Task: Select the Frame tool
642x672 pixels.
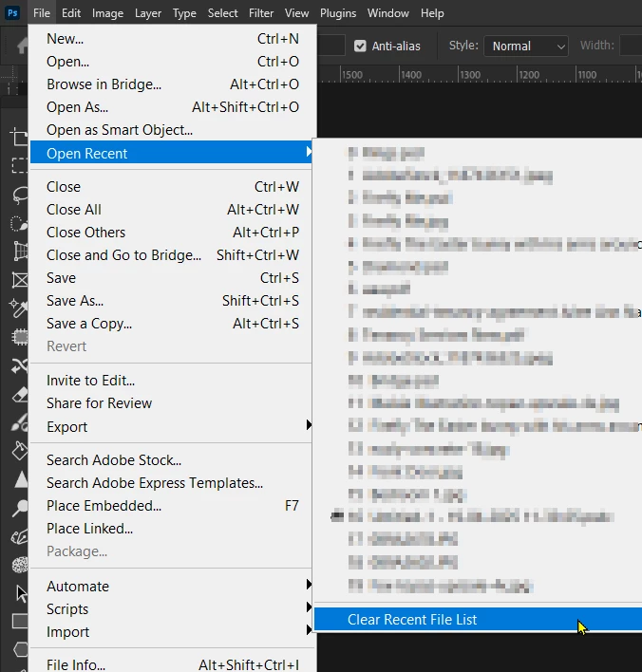Action: [20, 280]
